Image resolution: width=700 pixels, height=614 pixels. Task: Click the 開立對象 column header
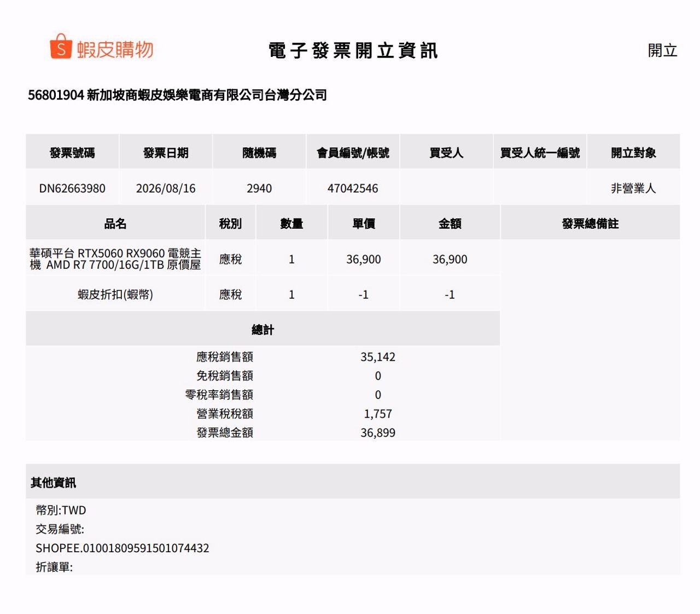point(633,153)
